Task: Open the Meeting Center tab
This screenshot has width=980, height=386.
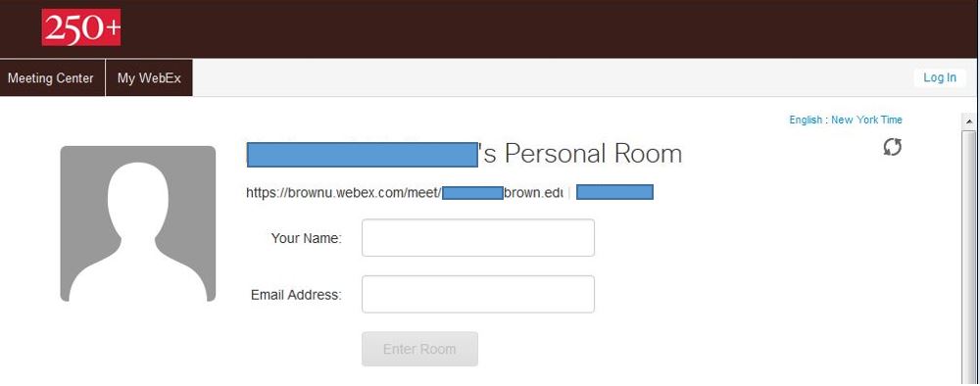Action: coord(53,78)
